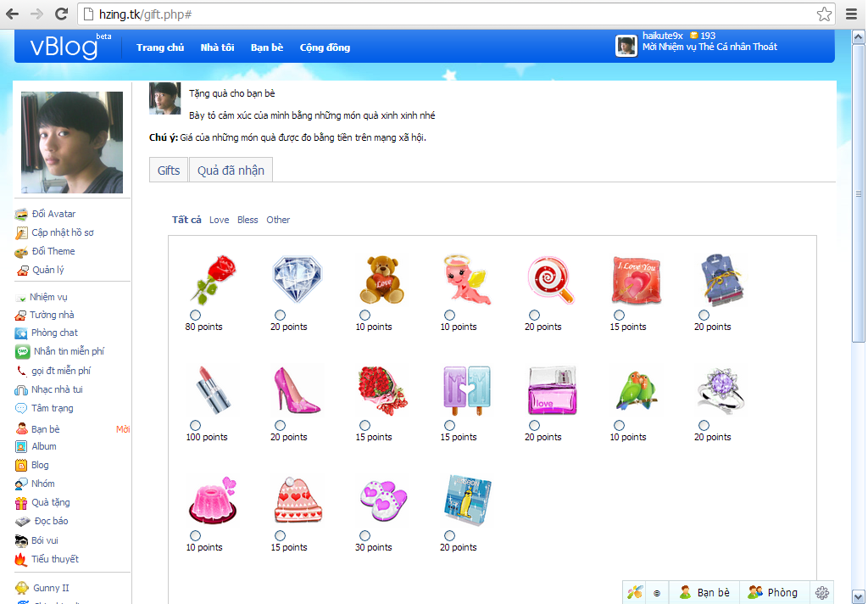The width and height of the screenshot is (868, 604).
Task: Select the red rose gift radio button
Action: (x=196, y=316)
